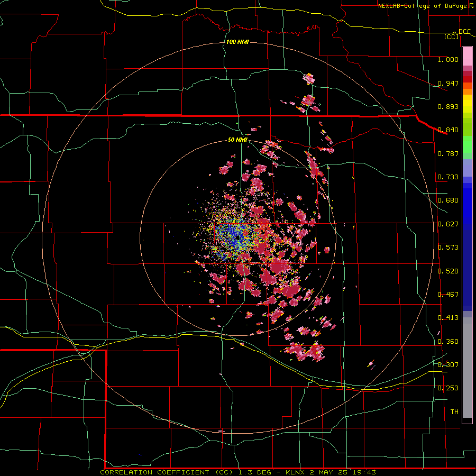The width and height of the screenshot is (476, 476).
Task: Pick the light pink top segment of the color bar
Action: (467, 56)
